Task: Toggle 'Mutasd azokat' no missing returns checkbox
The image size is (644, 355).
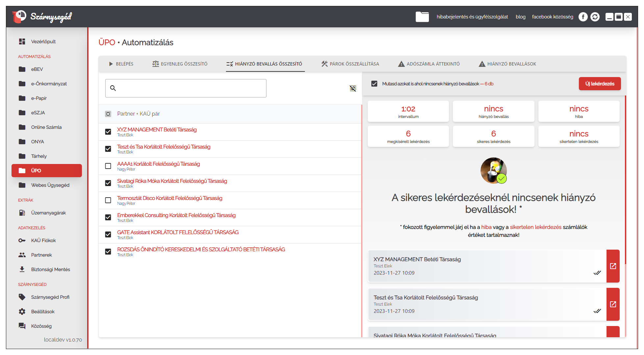Action: pos(374,84)
